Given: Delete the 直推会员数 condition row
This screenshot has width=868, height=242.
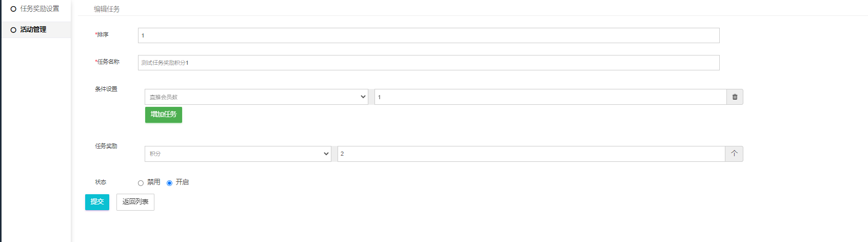Looking at the screenshot, I should (x=735, y=97).
